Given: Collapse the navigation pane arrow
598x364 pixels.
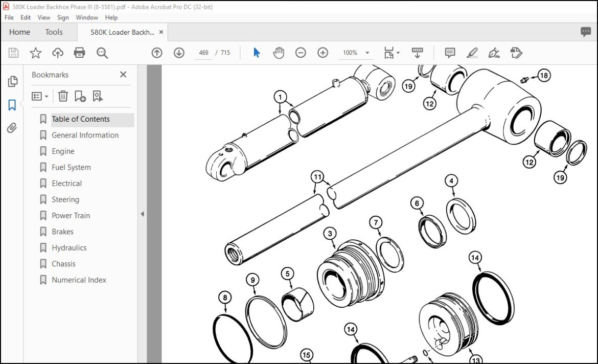Looking at the screenshot, I should pos(142,214).
